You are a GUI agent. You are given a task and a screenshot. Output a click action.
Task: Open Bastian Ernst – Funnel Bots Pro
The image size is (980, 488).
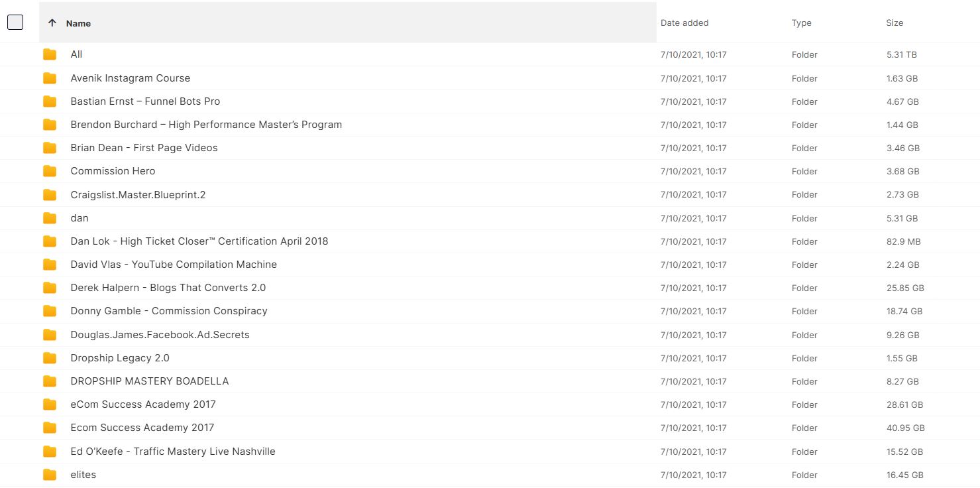[145, 101]
